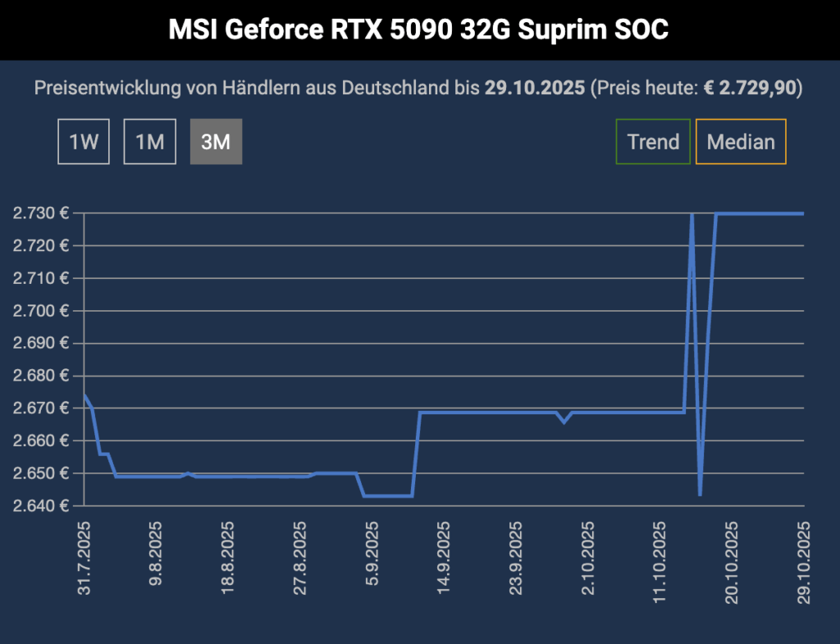Screen dimensions: 840x644
Task: Click the 5.9.2025 x-axis date label
Action: click(x=372, y=554)
